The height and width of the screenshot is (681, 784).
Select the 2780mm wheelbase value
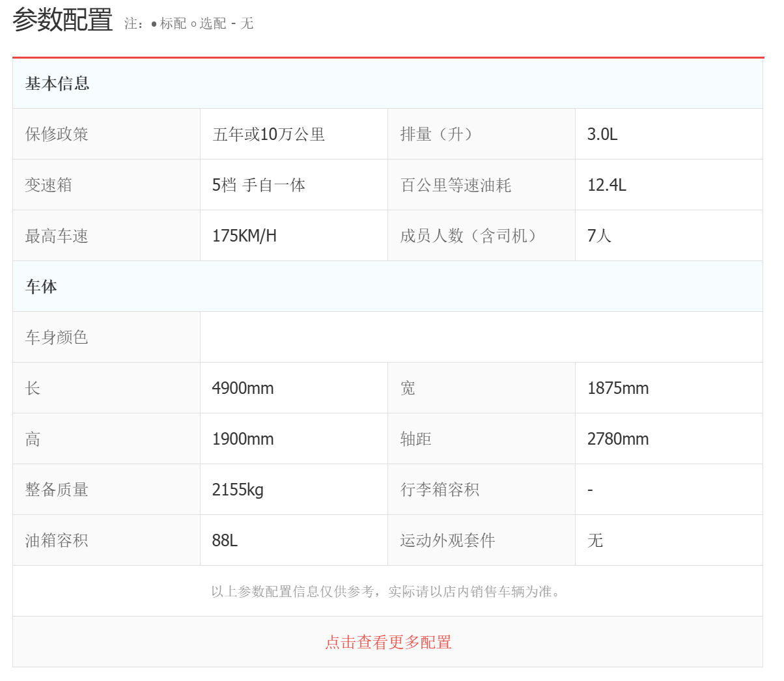click(x=618, y=439)
